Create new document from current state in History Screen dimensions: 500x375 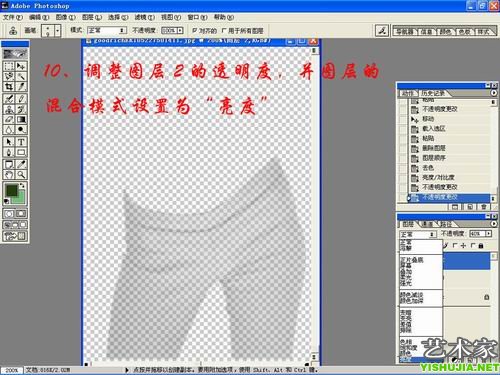(x=455, y=207)
